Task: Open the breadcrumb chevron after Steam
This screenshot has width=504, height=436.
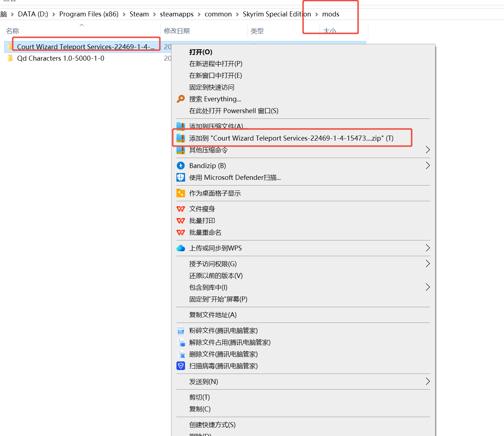Action: (x=154, y=14)
